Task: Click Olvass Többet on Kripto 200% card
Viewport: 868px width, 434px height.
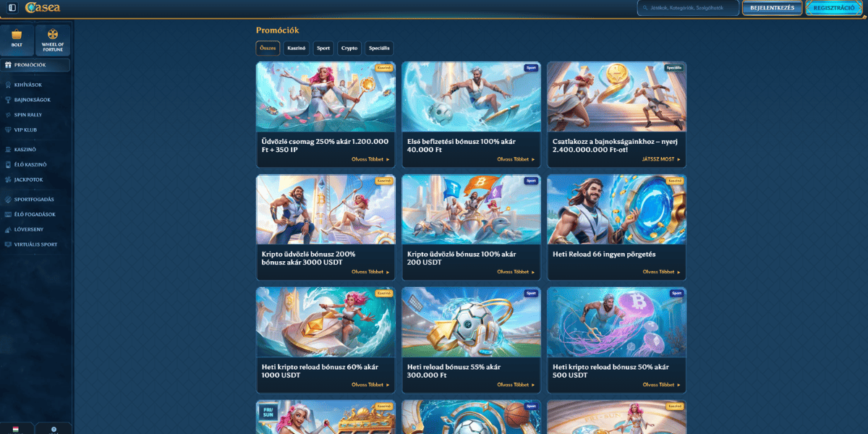Action: 370,272
